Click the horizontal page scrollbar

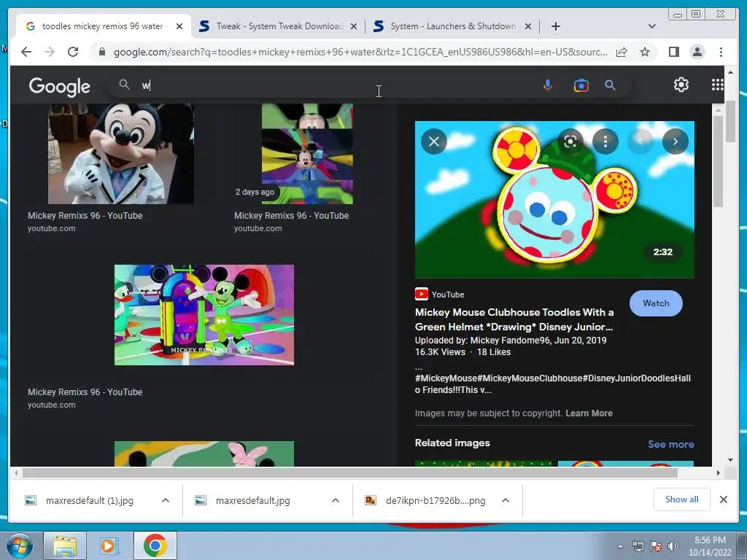350,472
